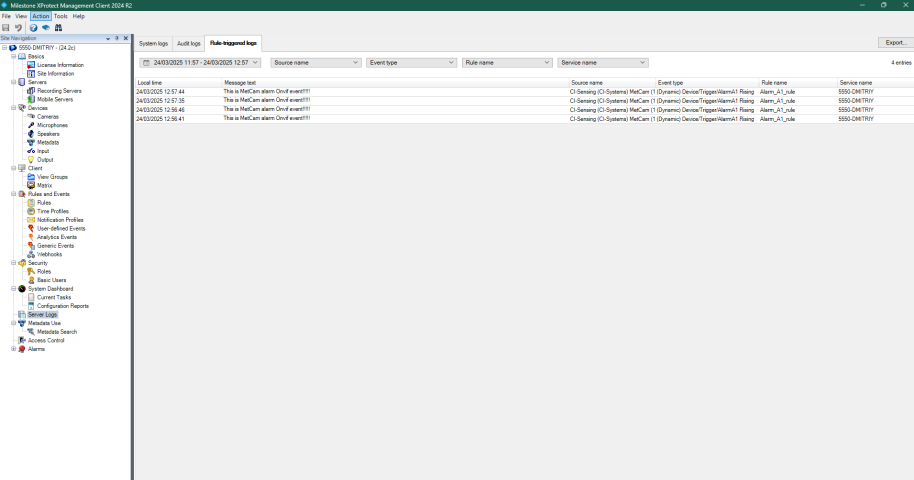Screen dimensions: 914x480
Task: Collapse the Rules and Events node
Action: [14, 194]
